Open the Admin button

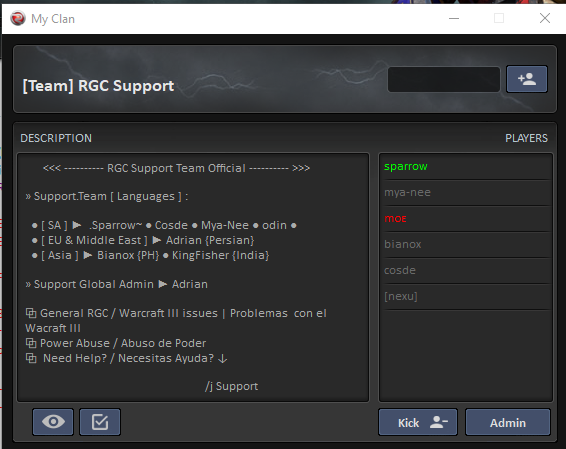(x=508, y=422)
